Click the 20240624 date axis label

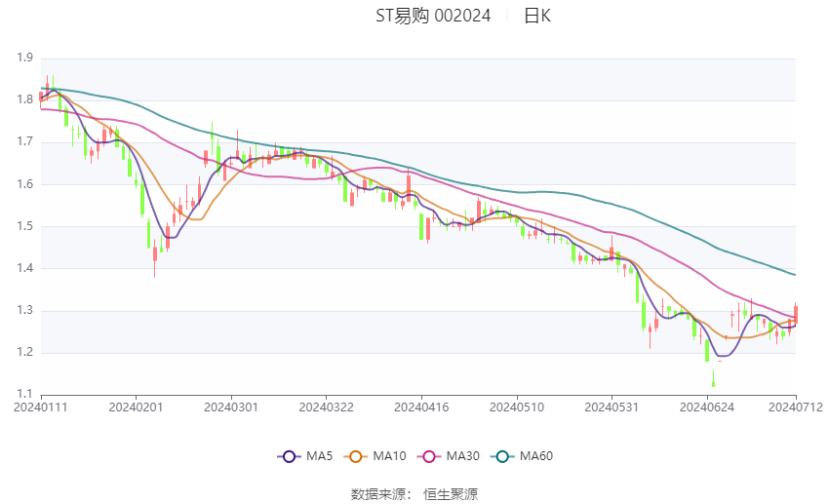click(707, 407)
